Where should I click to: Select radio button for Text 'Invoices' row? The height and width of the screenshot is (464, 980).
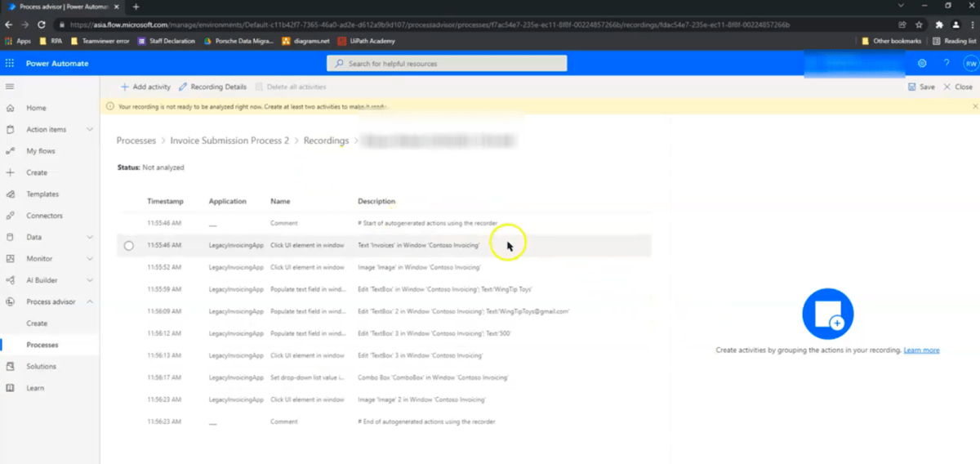[x=129, y=245]
